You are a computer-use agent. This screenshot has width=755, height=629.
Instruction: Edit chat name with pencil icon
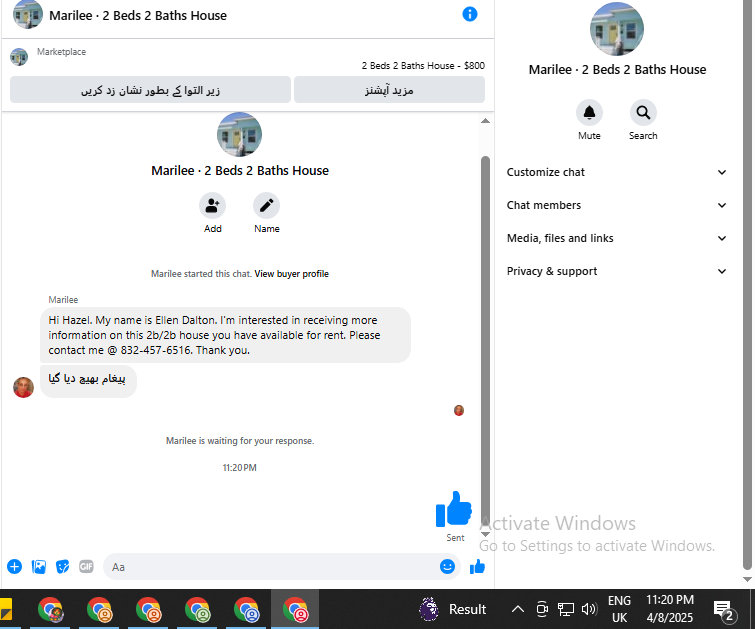coord(266,206)
